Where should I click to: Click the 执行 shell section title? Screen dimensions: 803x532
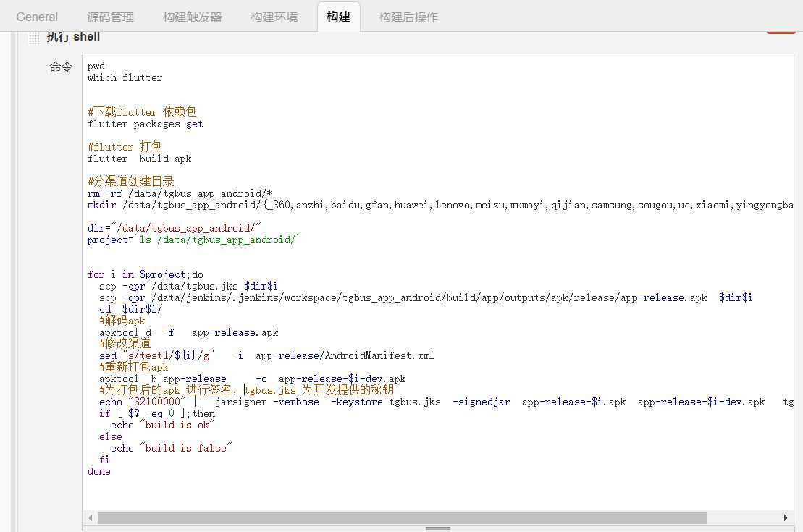point(73,38)
